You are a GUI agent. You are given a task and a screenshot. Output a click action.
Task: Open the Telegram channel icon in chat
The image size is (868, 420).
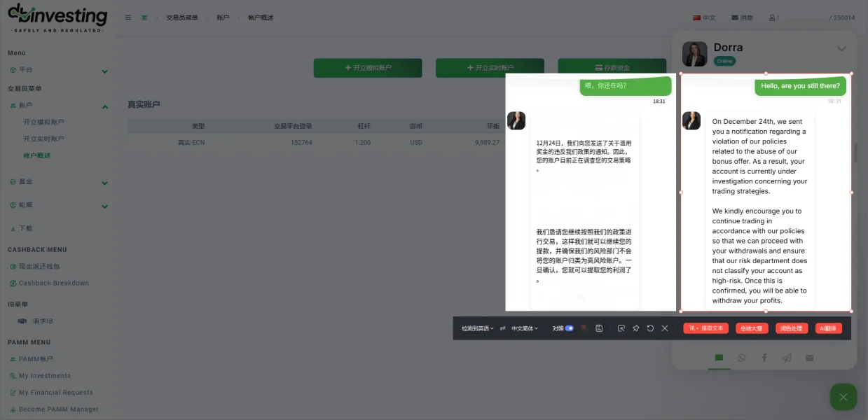(x=787, y=358)
